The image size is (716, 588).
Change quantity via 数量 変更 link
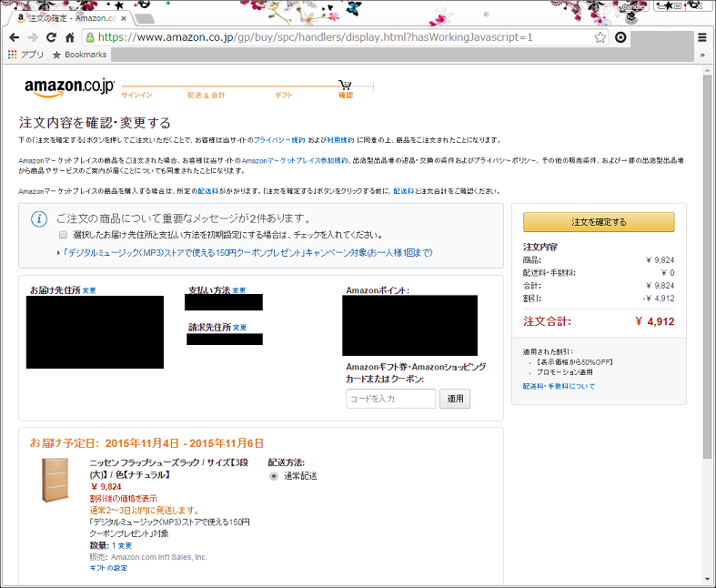(126, 546)
